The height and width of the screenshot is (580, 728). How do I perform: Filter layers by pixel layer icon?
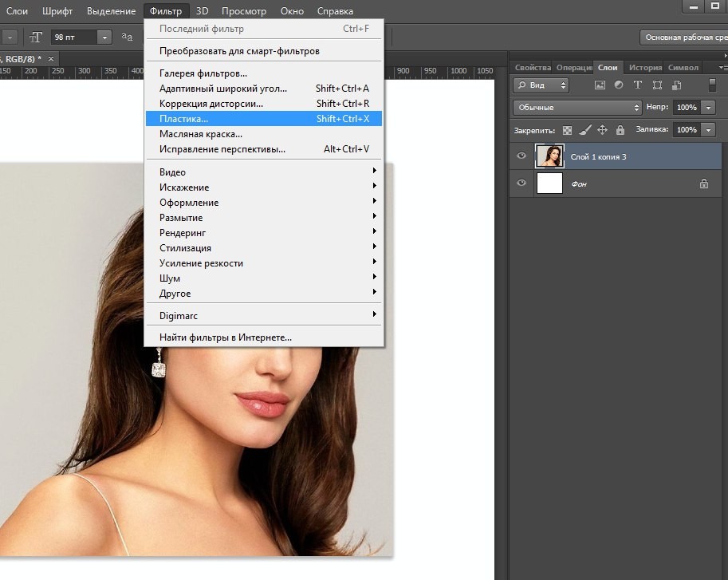click(x=600, y=85)
